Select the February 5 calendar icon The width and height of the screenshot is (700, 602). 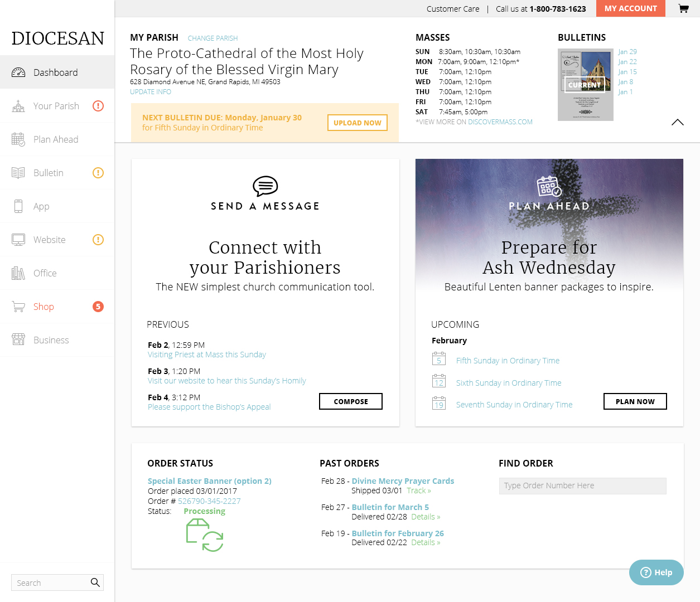[x=439, y=360]
